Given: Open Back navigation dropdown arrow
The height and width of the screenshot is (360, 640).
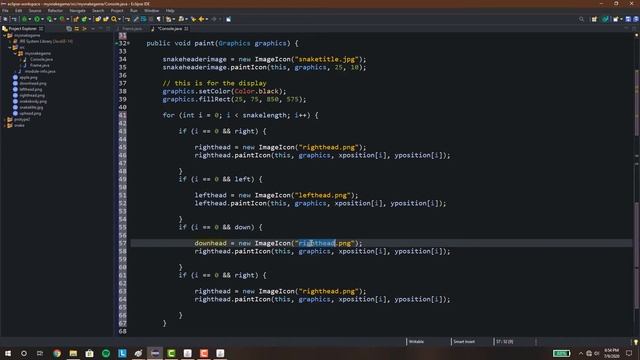Looking at the screenshot, I should 207,19.
